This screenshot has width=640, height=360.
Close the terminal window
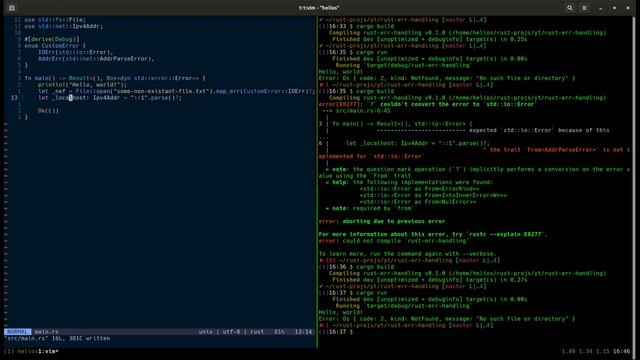coord(628,8)
